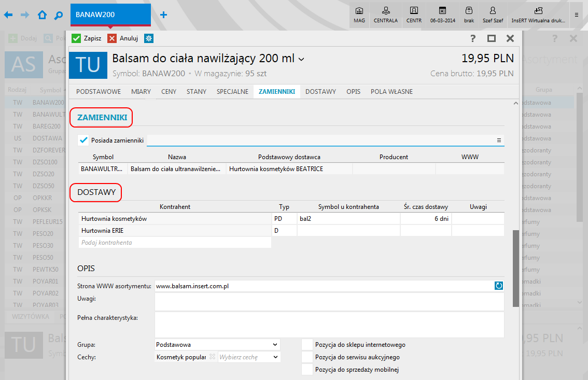Open search with magnifier icon
This screenshot has height=380, width=588.
[x=59, y=15]
